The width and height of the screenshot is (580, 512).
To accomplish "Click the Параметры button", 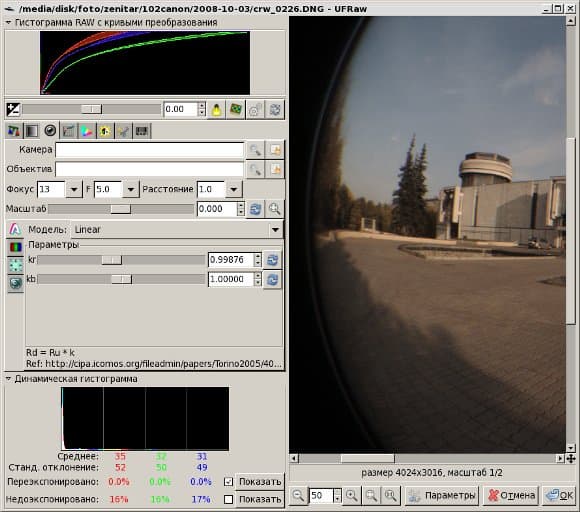I will (442, 495).
